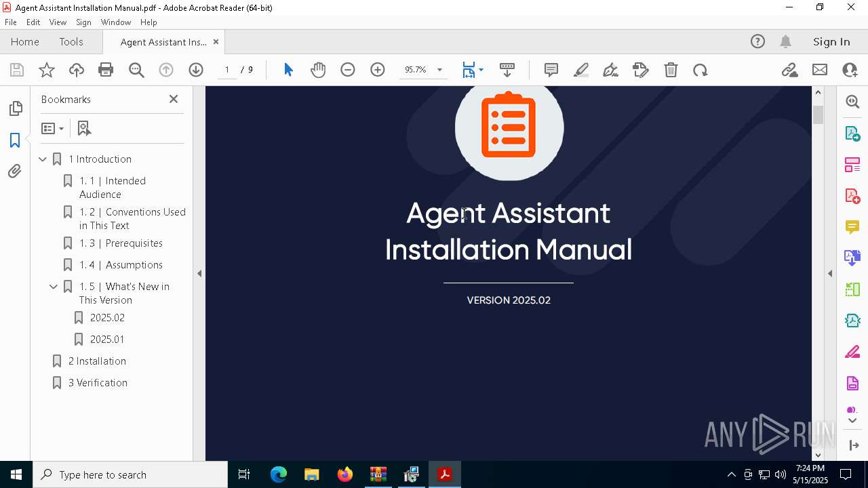The width and height of the screenshot is (868, 488).
Task: Print the PDF document
Action: click(106, 70)
